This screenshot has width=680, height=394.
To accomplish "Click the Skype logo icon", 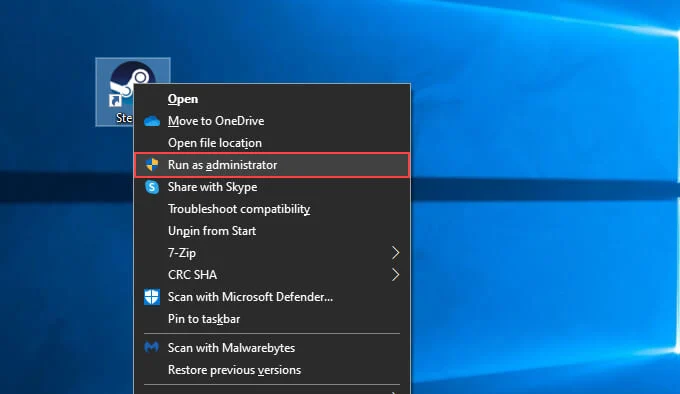I will click(152, 187).
